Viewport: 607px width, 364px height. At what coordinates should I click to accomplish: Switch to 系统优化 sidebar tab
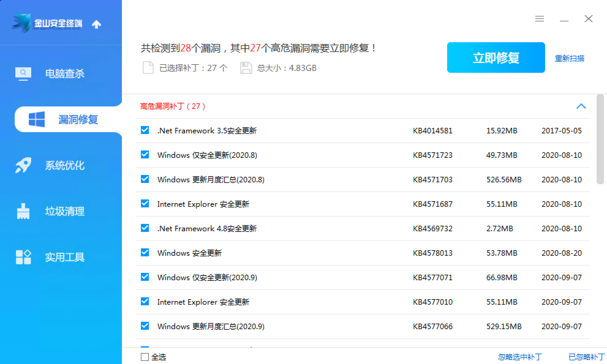[65, 165]
